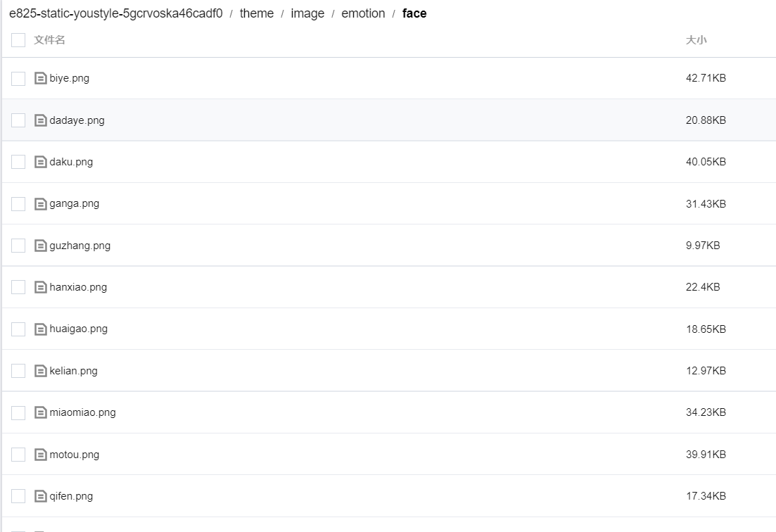Tick the checkbox for qifen.png
The height and width of the screenshot is (532, 776).
(18, 496)
